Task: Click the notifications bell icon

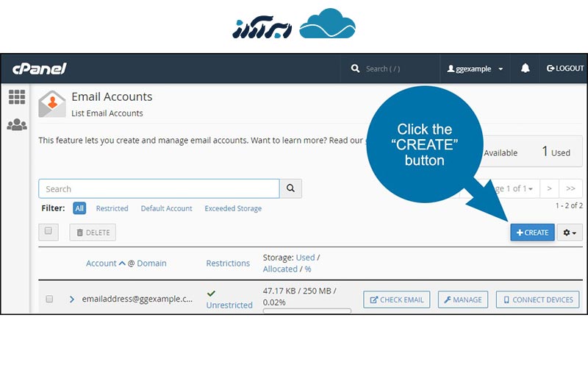Action: (525, 68)
